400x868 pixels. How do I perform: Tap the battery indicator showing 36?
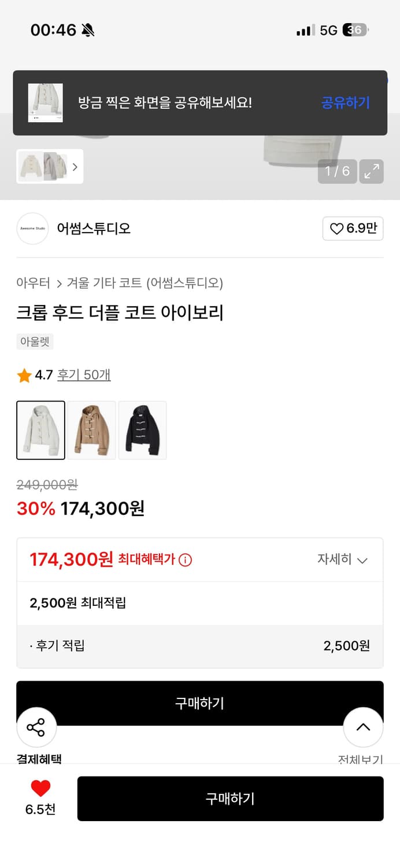[x=354, y=29]
